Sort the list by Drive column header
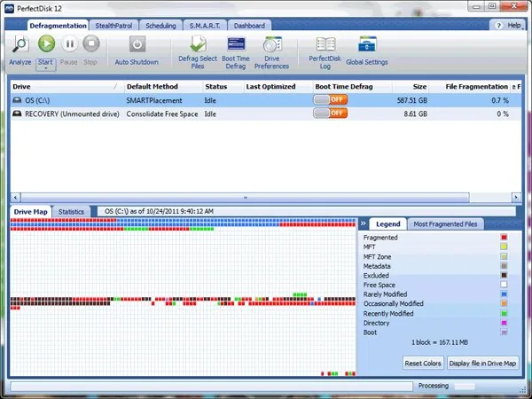This screenshot has width=532, height=399. coord(66,87)
